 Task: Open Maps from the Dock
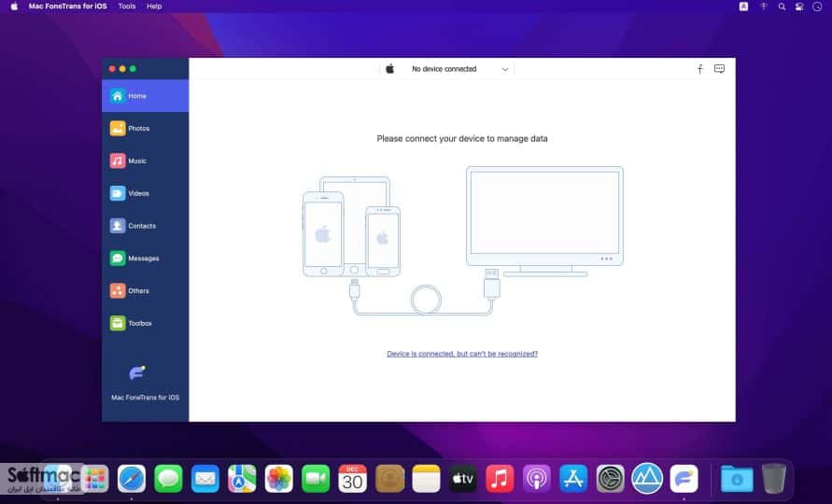(x=242, y=479)
